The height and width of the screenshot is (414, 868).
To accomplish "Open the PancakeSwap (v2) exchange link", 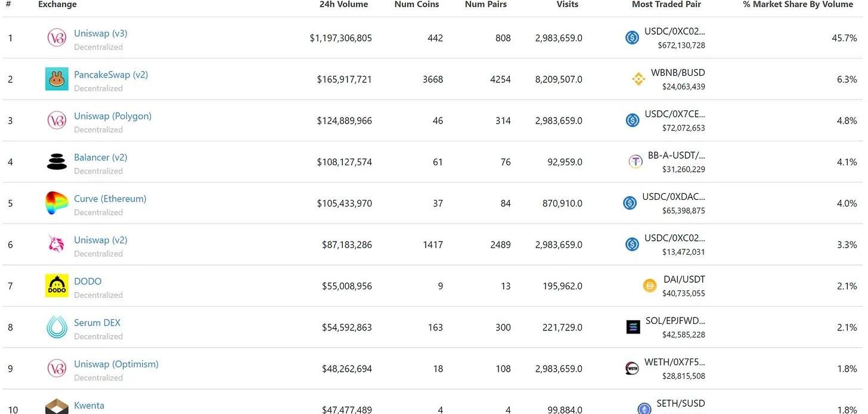I will pos(111,75).
